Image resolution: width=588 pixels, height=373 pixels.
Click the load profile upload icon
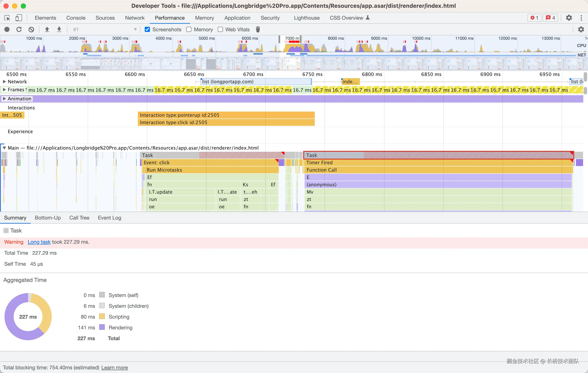click(47, 30)
